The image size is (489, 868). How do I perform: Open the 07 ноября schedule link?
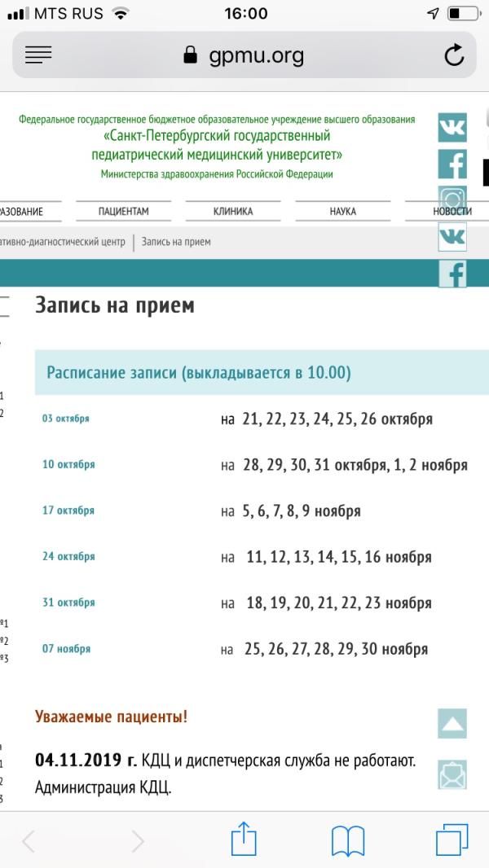(x=66, y=648)
